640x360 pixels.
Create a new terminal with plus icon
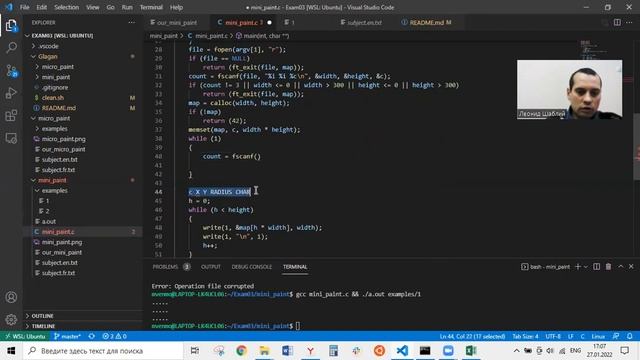click(578, 267)
